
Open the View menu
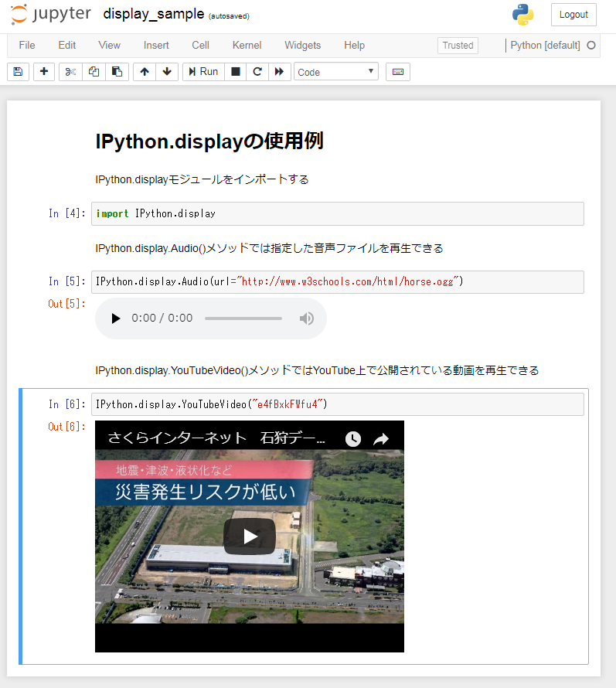[109, 45]
